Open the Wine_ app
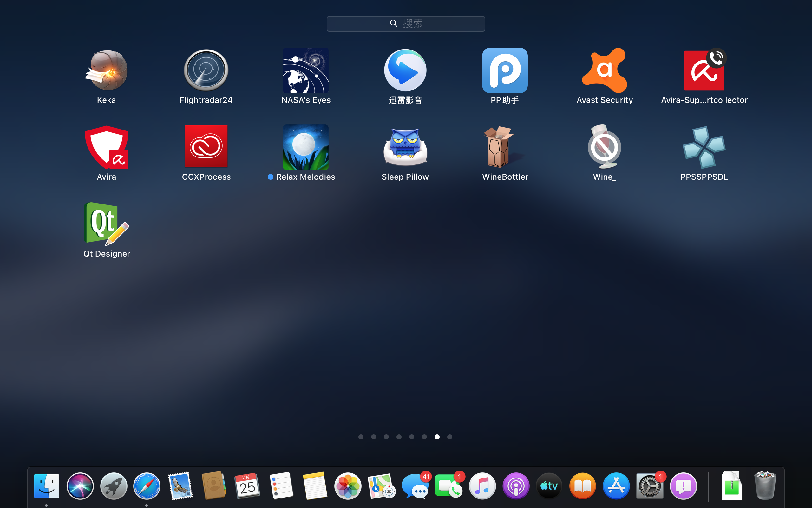 604,146
